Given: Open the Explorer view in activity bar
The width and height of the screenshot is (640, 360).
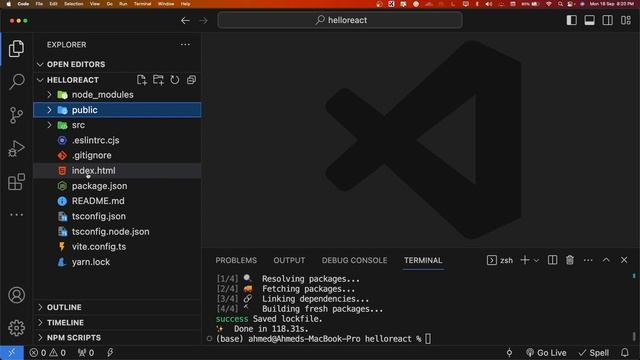Looking at the screenshot, I should pos(16,49).
